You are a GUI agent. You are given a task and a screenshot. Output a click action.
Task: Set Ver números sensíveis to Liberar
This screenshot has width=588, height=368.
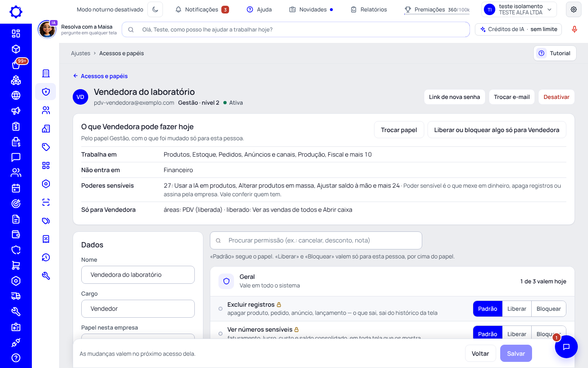(x=517, y=332)
